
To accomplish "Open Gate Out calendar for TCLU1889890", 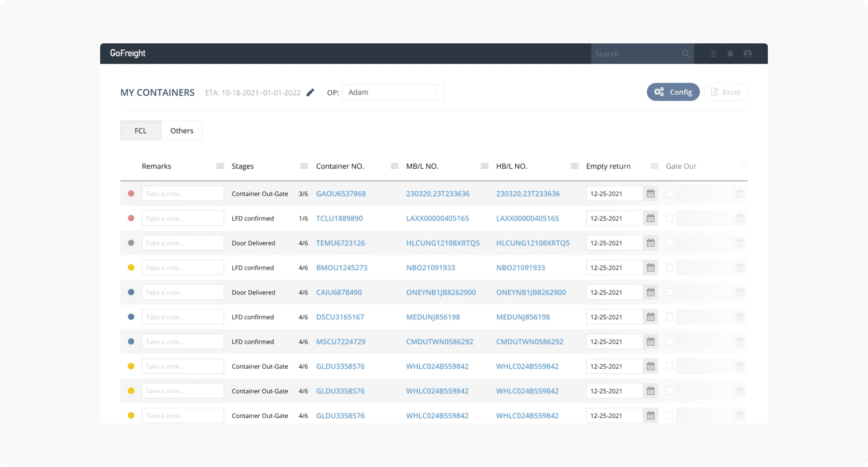I will [x=740, y=218].
